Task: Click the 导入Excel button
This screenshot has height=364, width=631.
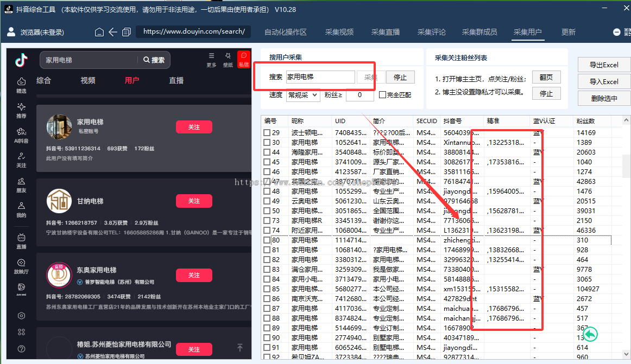Action: click(604, 82)
